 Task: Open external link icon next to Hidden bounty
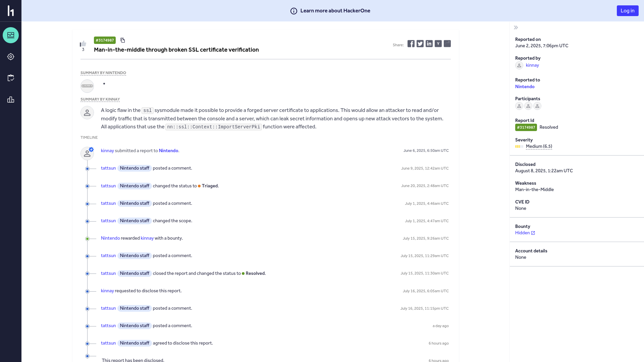[533, 233]
